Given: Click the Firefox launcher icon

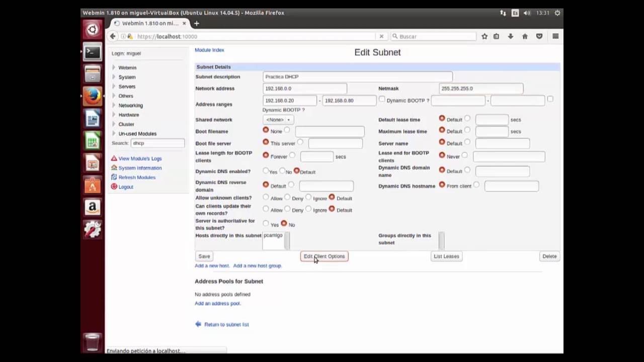Looking at the screenshot, I should (93, 96).
